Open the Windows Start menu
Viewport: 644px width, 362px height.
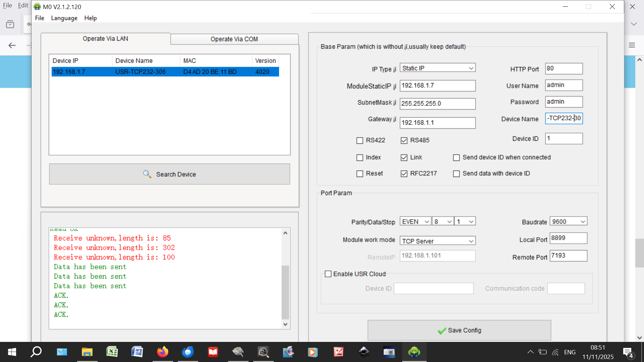pos(12,352)
